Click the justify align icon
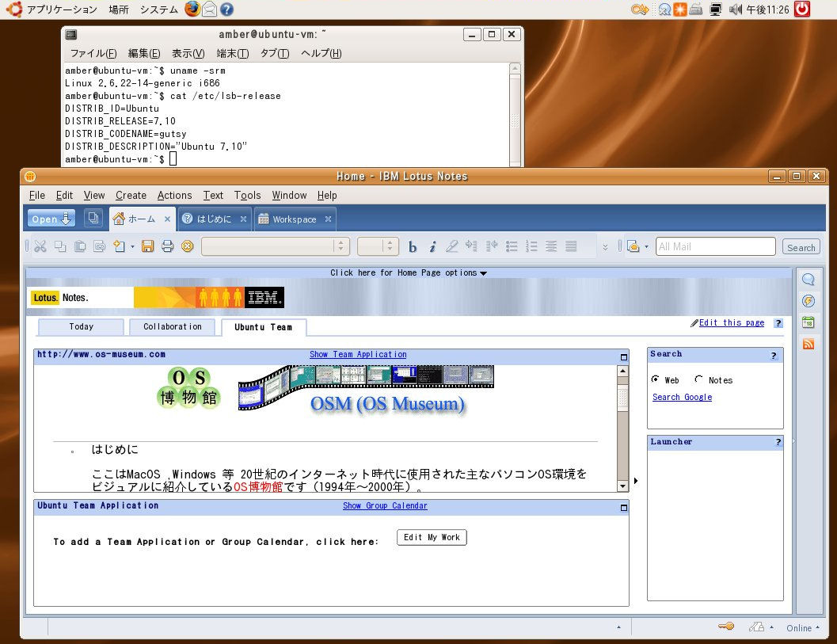The width and height of the screenshot is (837, 644). (571, 246)
